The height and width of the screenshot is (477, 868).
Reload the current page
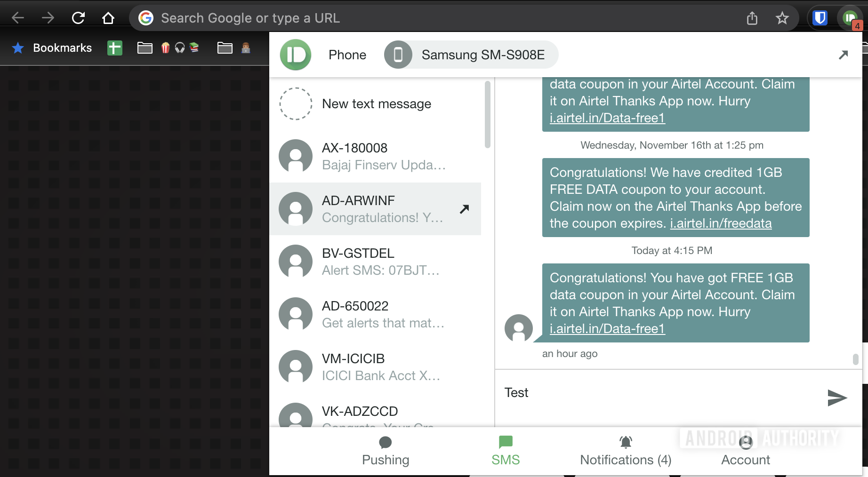tap(78, 18)
